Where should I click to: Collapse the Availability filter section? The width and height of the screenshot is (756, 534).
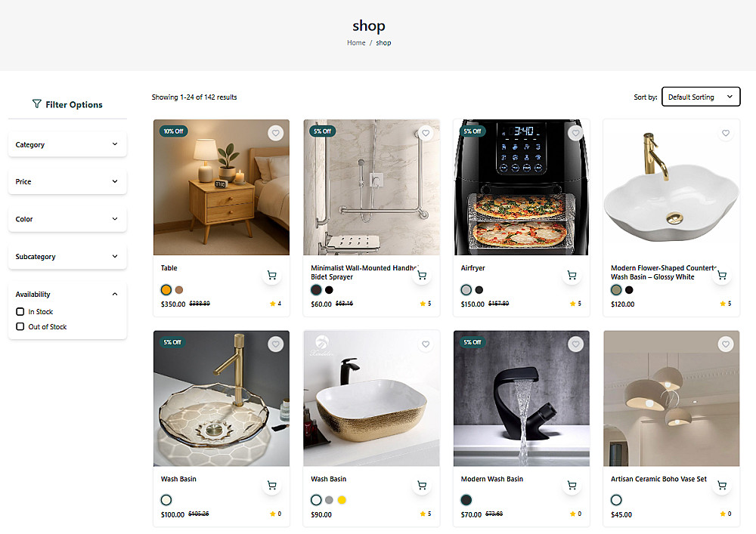tap(115, 294)
